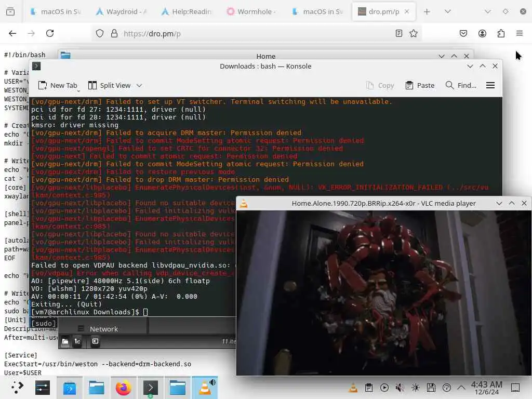Open disks and devices tray applet

point(431,388)
